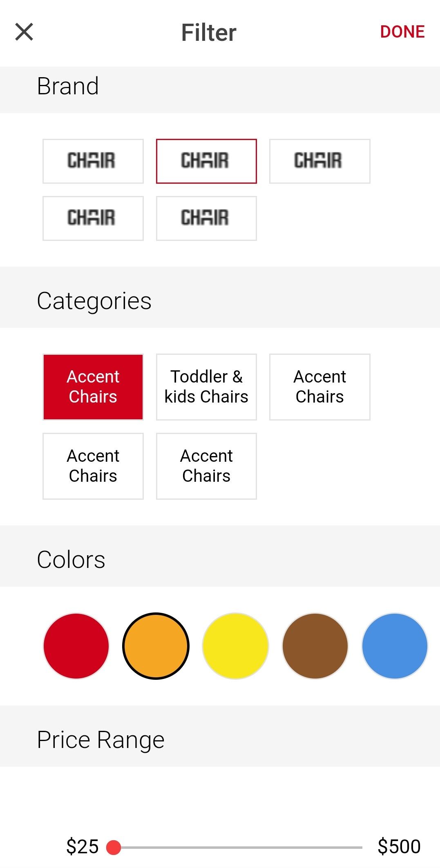Deselect the highlighted red-bordered CHAIR brand

pyautogui.click(x=206, y=161)
